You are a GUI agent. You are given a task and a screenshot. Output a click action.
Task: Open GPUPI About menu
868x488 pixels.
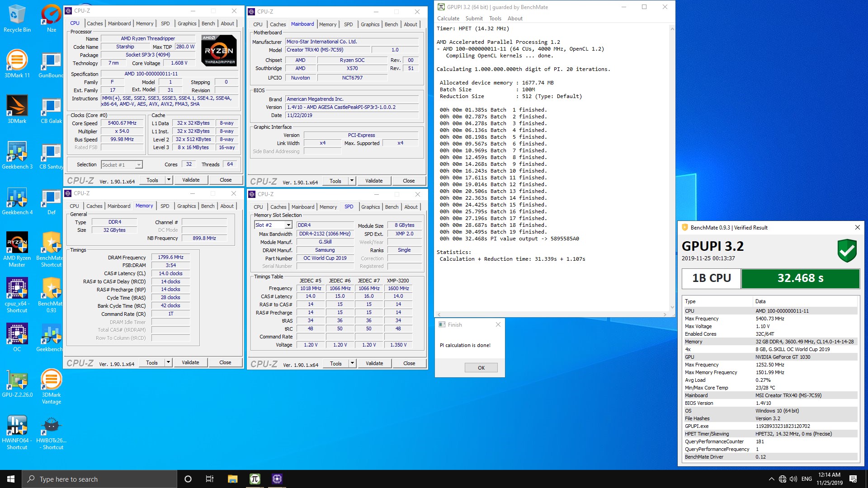click(515, 19)
